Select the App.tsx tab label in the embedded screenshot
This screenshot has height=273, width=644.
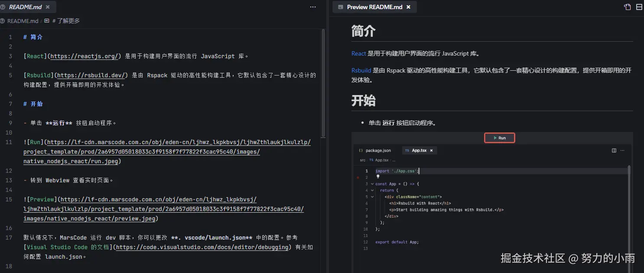click(x=419, y=151)
